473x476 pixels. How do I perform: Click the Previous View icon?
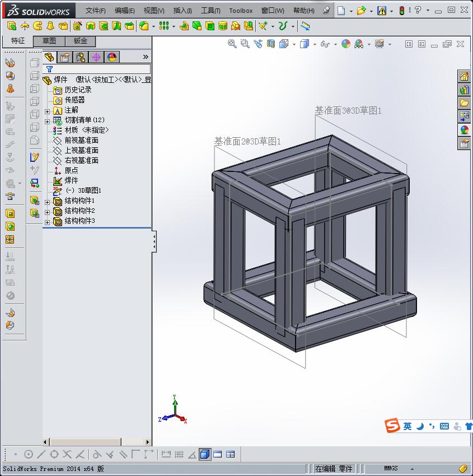click(x=258, y=44)
